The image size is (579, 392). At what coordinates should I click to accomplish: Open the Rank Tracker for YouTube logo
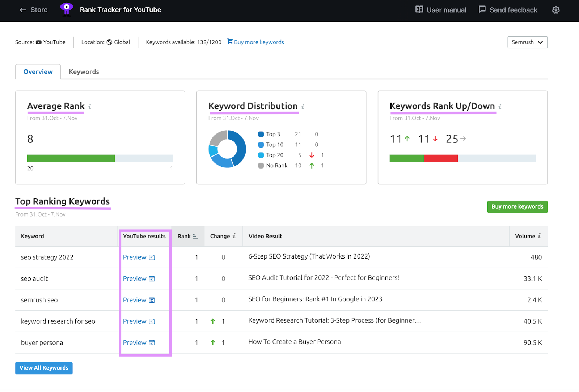point(67,9)
